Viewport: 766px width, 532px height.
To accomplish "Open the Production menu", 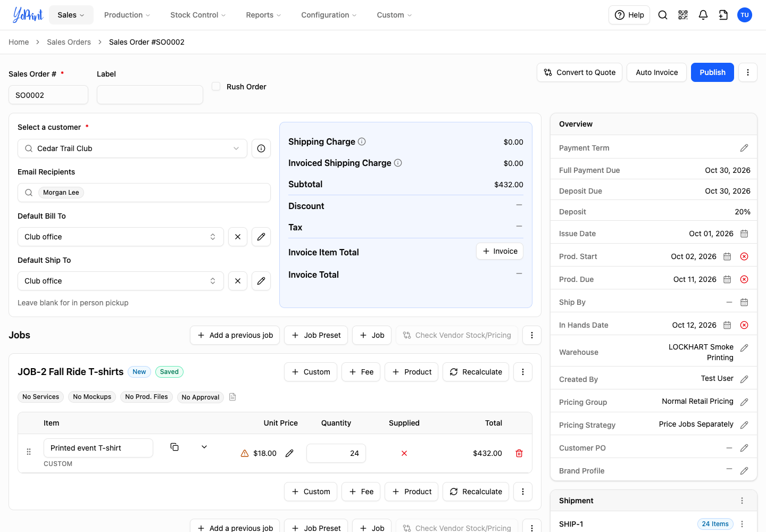I will tap(127, 15).
